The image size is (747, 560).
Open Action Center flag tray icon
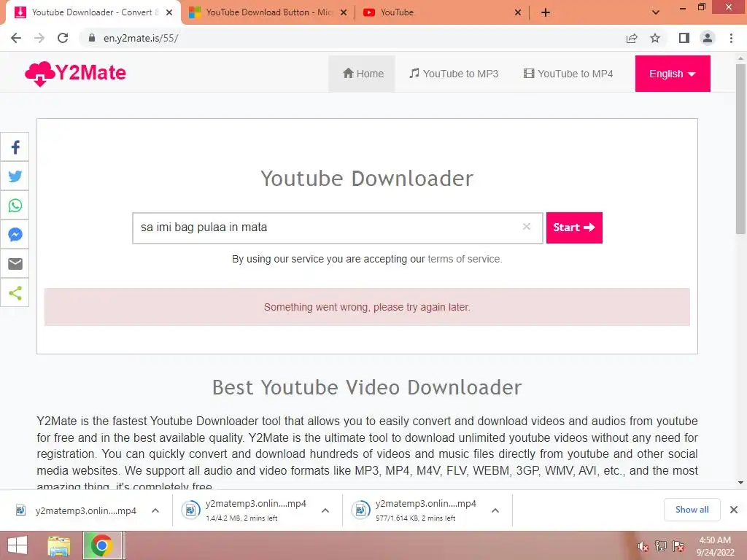click(x=678, y=546)
